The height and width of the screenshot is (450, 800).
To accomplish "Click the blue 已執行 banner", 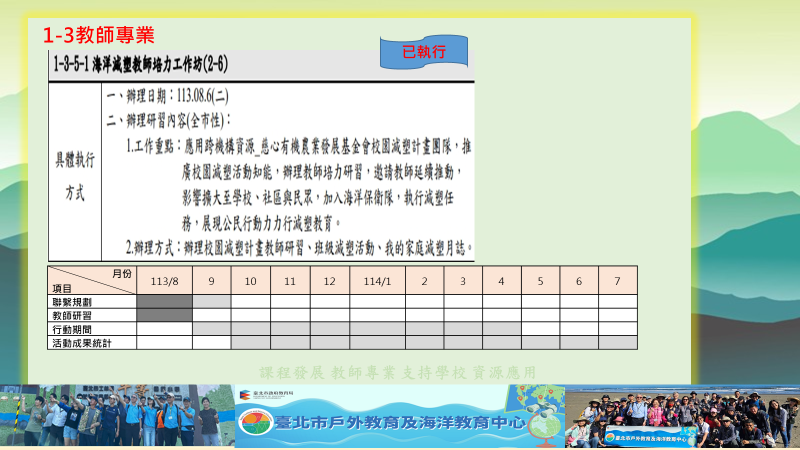I will pyautogui.click(x=424, y=52).
